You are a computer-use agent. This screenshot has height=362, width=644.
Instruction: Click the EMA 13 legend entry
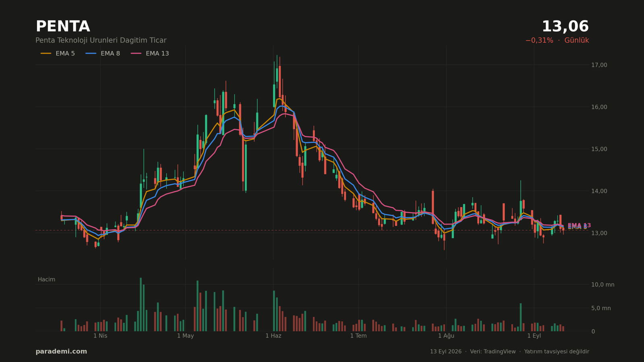pyautogui.click(x=150, y=53)
